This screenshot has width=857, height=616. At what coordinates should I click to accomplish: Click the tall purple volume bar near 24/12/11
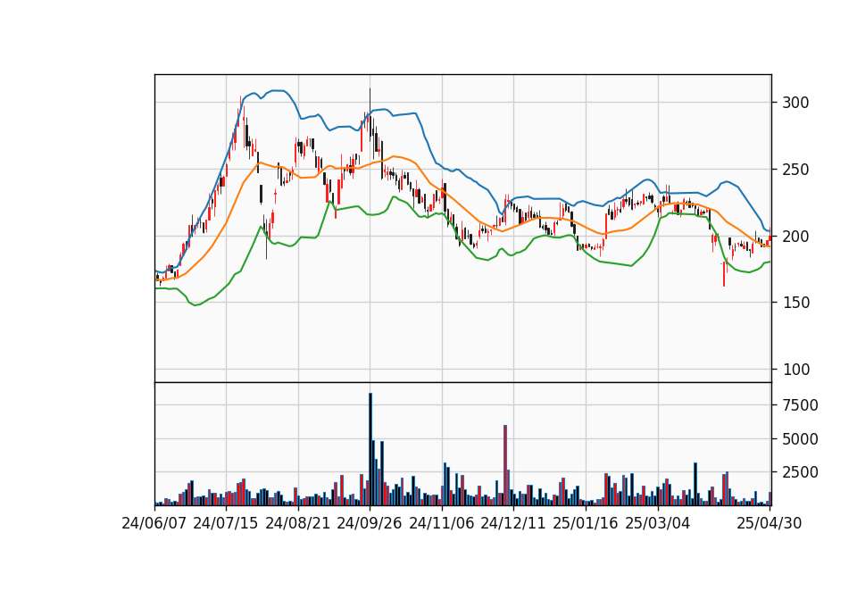coord(505,465)
